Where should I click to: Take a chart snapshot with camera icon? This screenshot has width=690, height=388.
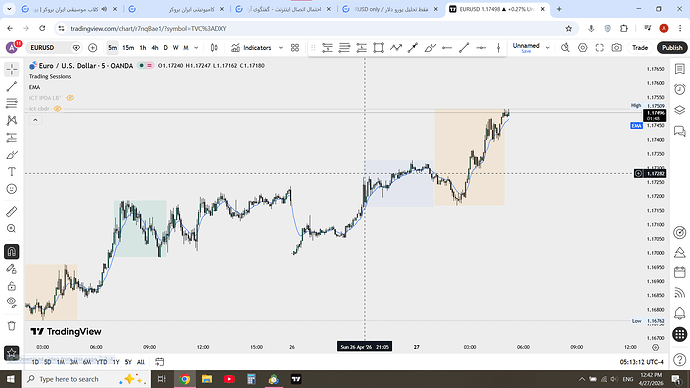click(617, 48)
